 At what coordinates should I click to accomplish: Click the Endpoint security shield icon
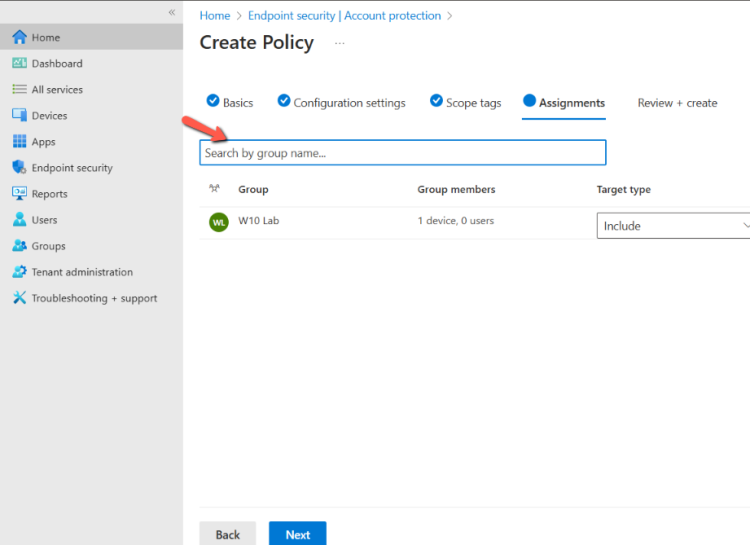coord(19,167)
